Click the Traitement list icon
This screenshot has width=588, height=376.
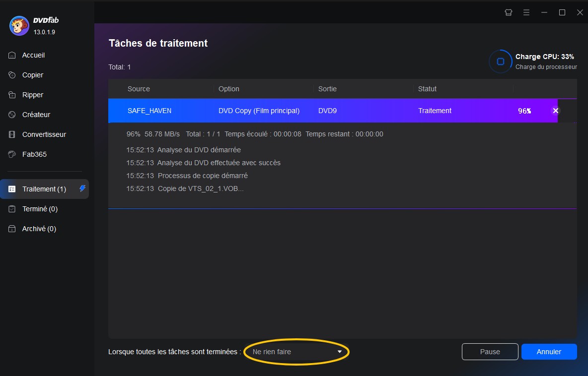[12, 189]
